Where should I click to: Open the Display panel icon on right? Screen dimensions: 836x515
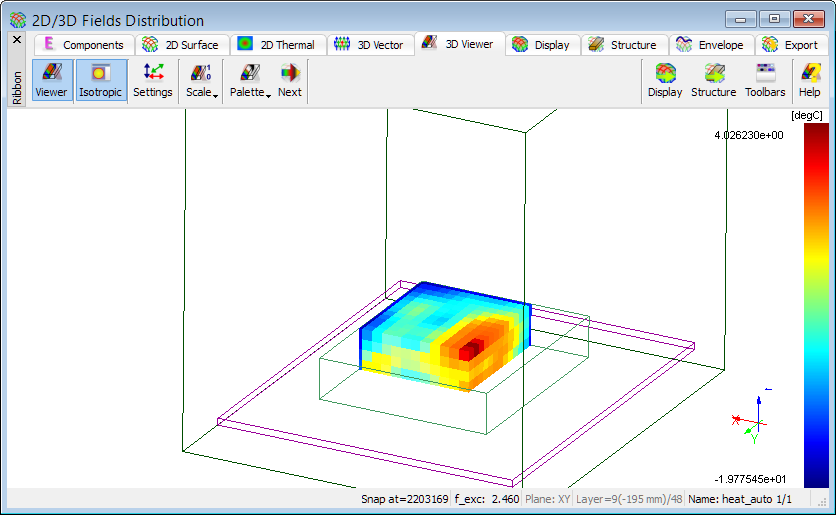[664, 80]
